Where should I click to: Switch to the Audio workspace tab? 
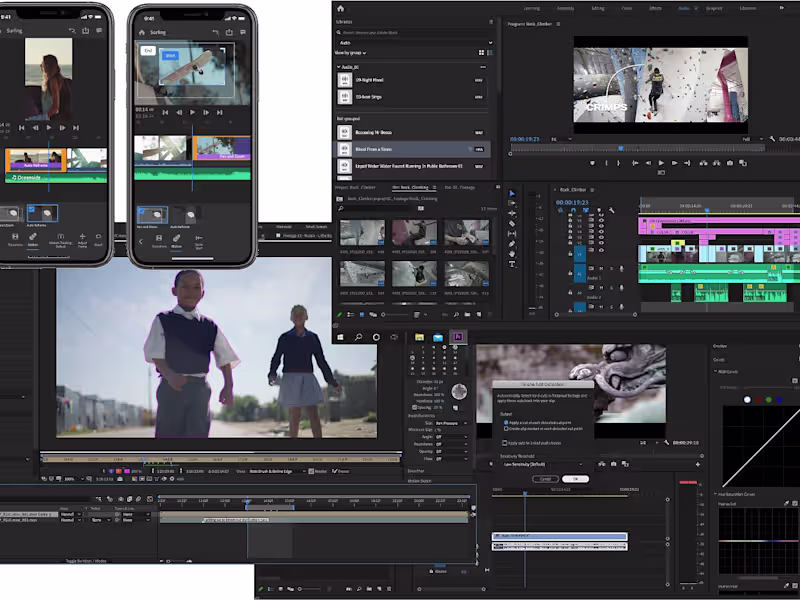pyautogui.click(x=684, y=8)
